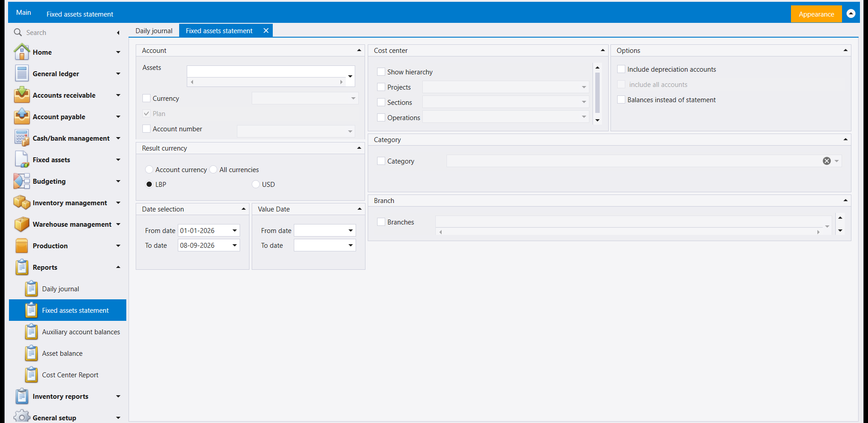868x423 pixels.
Task: Click the Asset balance report icon
Action: (31, 353)
